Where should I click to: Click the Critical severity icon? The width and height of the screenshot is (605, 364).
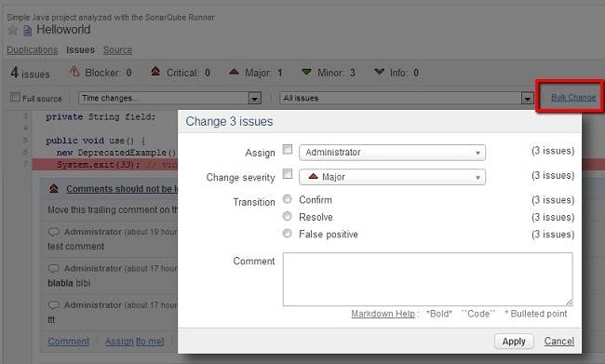pyautogui.click(x=155, y=72)
